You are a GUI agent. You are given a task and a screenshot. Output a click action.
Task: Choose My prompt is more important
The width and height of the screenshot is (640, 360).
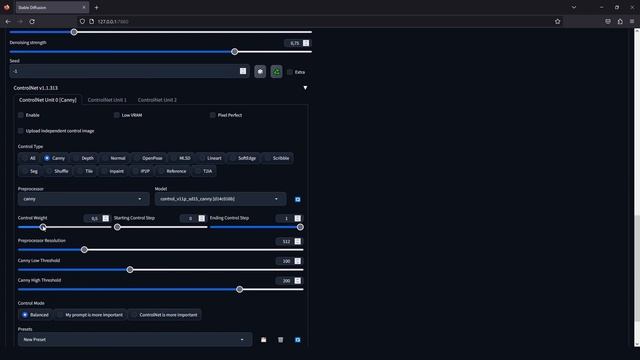[90, 315]
